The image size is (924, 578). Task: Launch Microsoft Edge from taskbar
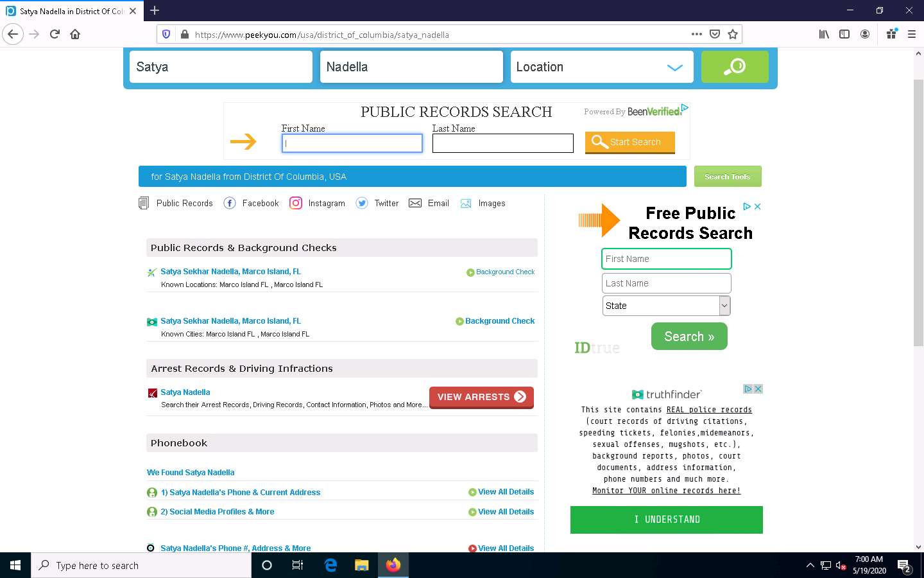330,565
